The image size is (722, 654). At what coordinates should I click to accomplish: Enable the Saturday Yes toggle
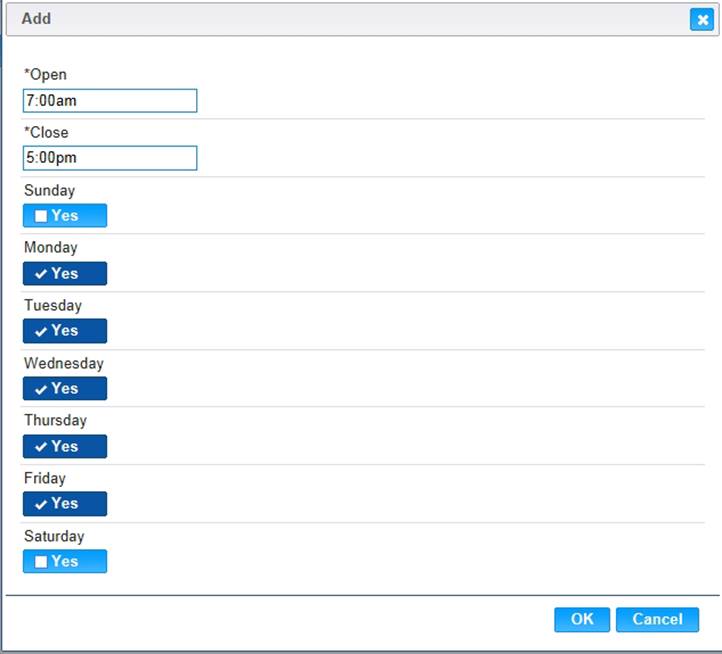click(x=65, y=562)
